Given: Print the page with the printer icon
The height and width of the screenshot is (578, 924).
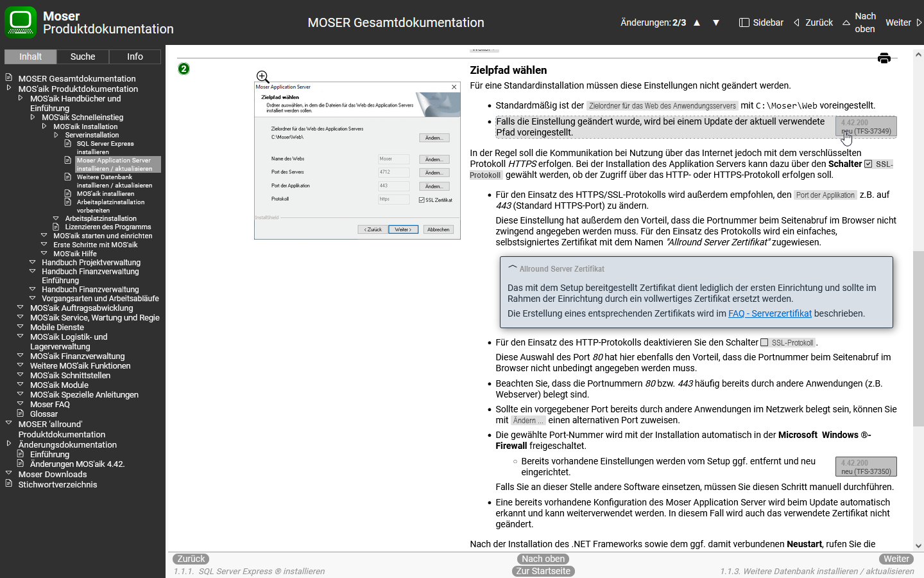Looking at the screenshot, I should (884, 58).
